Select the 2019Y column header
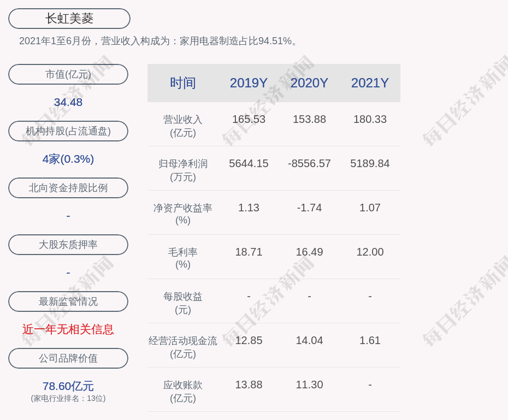 click(x=249, y=83)
